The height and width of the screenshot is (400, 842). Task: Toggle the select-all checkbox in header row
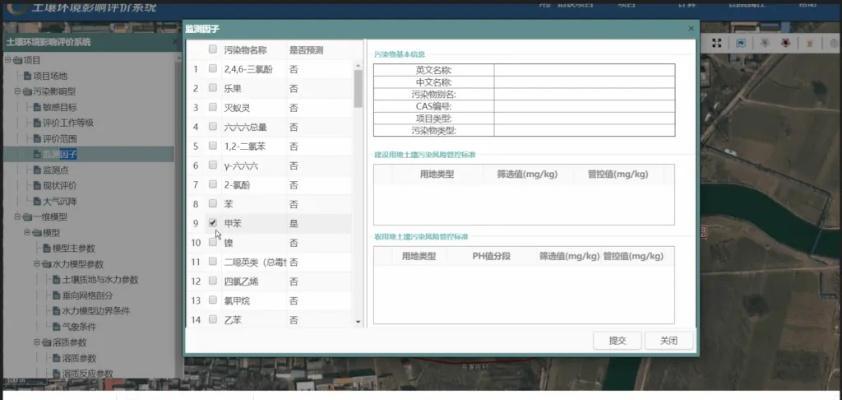[x=213, y=49]
